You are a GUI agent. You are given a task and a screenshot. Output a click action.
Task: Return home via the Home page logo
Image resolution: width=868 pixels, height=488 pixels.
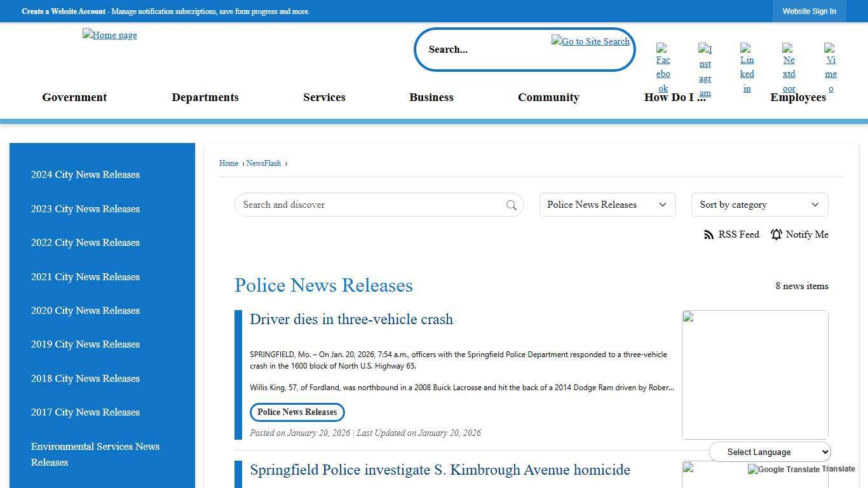point(109,35)
